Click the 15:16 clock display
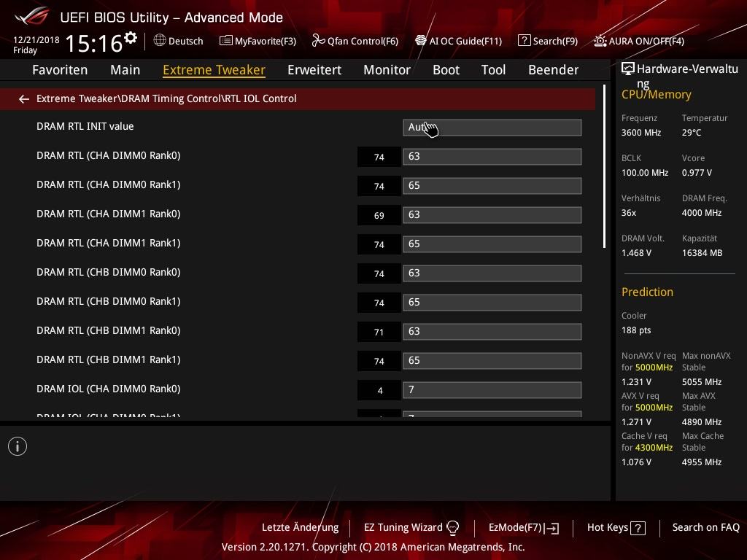The image size is (747, 560). click(x=94, y=44)
